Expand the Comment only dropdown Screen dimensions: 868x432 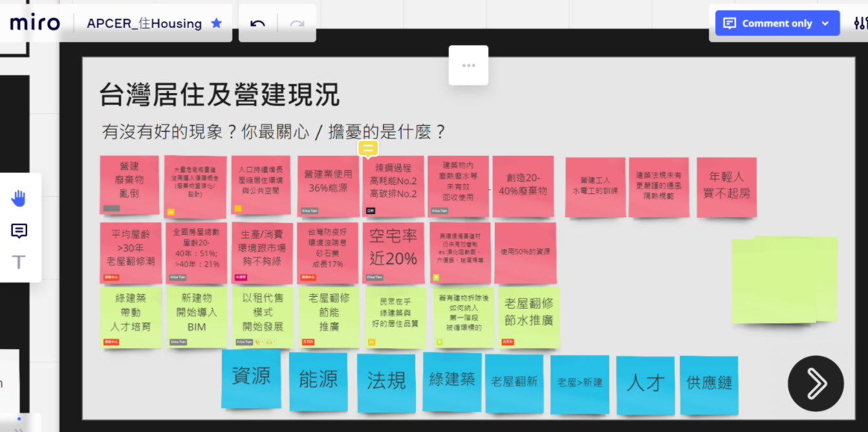pos(825,23)
